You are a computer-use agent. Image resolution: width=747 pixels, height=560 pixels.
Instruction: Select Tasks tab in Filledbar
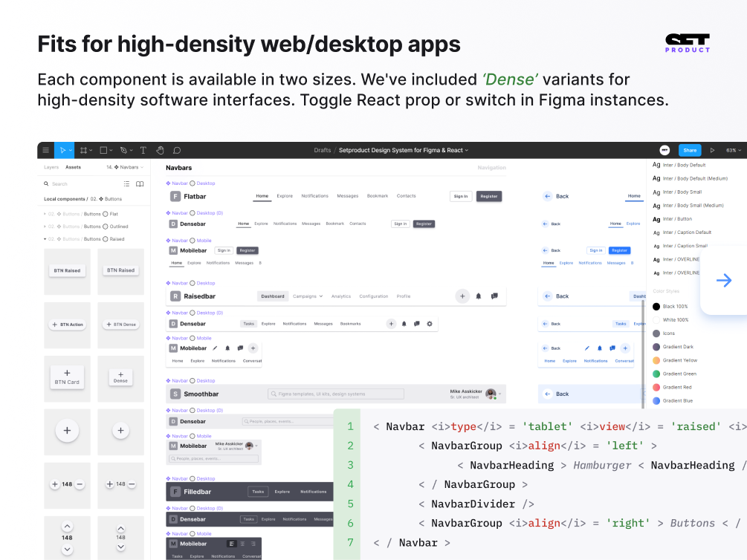258,492
